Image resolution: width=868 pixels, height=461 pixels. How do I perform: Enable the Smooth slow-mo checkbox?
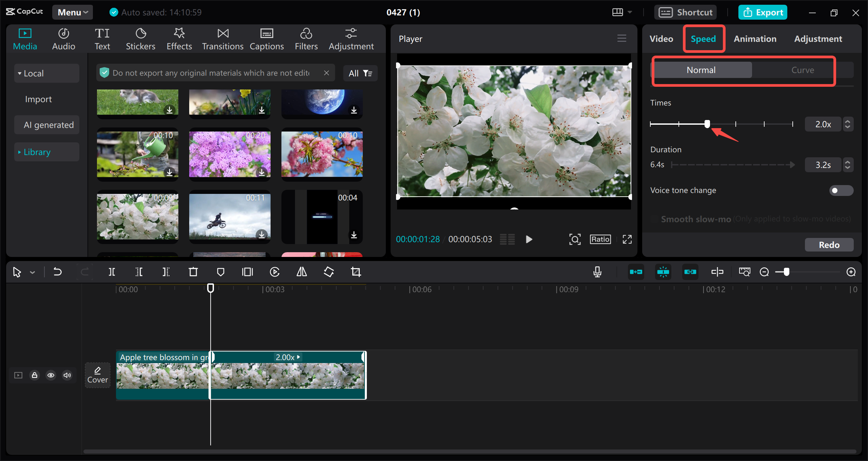click(x=655, y=219)
